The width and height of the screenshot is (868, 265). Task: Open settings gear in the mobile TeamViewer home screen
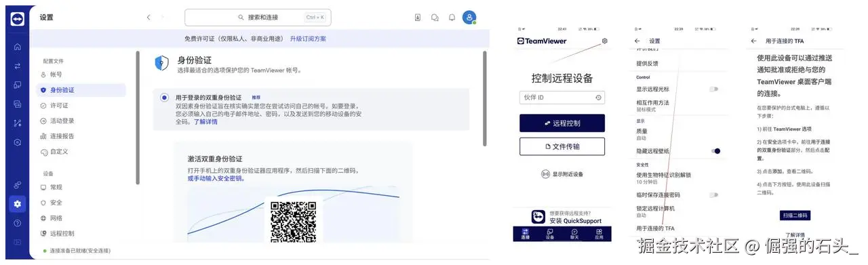[605, 41]
